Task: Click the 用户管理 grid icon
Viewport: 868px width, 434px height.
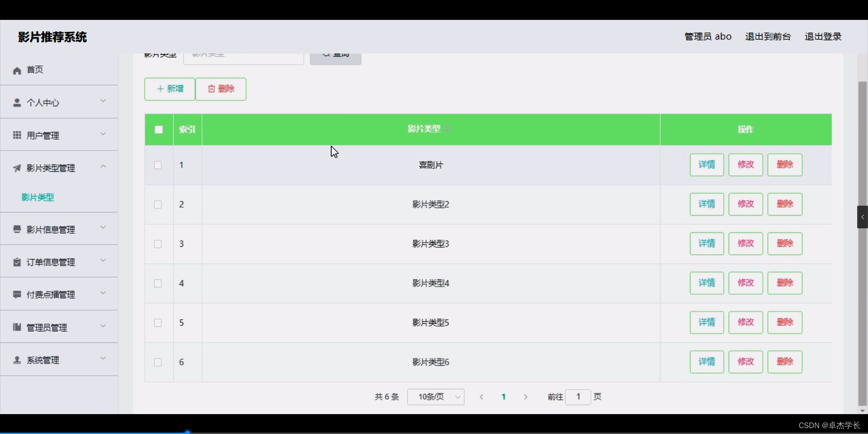Action: point(17,135)
